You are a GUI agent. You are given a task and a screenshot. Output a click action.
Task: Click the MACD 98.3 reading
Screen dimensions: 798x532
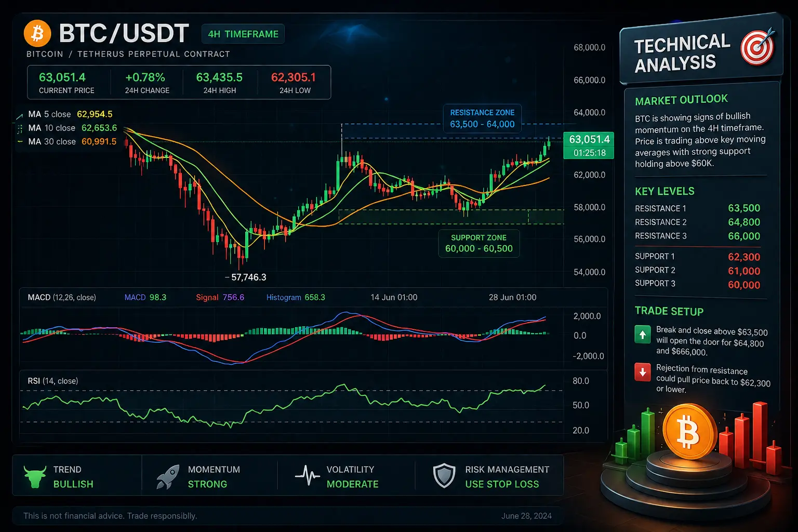tap(145, 298)
